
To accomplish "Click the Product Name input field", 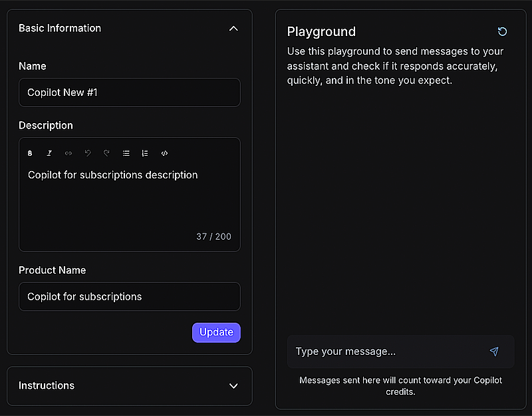I will point(130,297).
